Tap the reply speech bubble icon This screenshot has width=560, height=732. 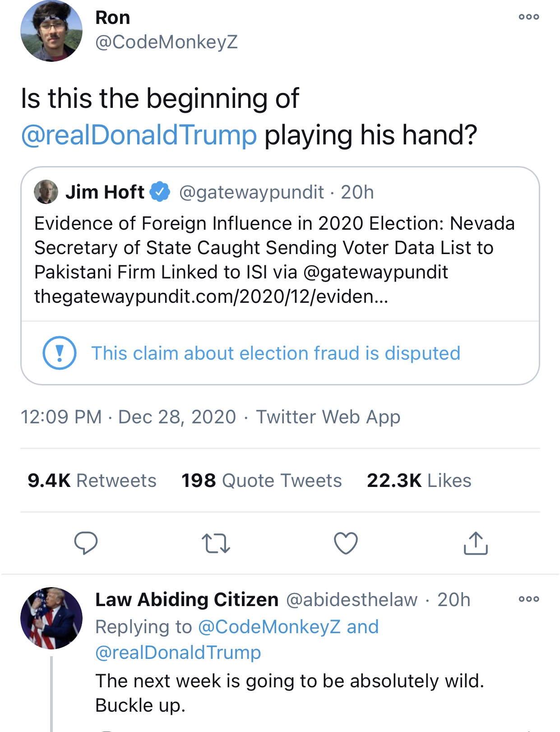coord(86,543)
